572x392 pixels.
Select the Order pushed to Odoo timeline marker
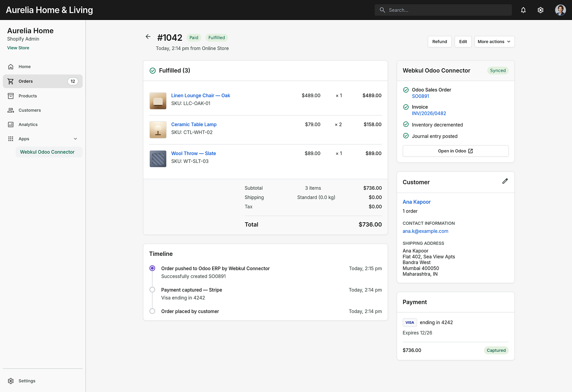[x=152, y=268]
